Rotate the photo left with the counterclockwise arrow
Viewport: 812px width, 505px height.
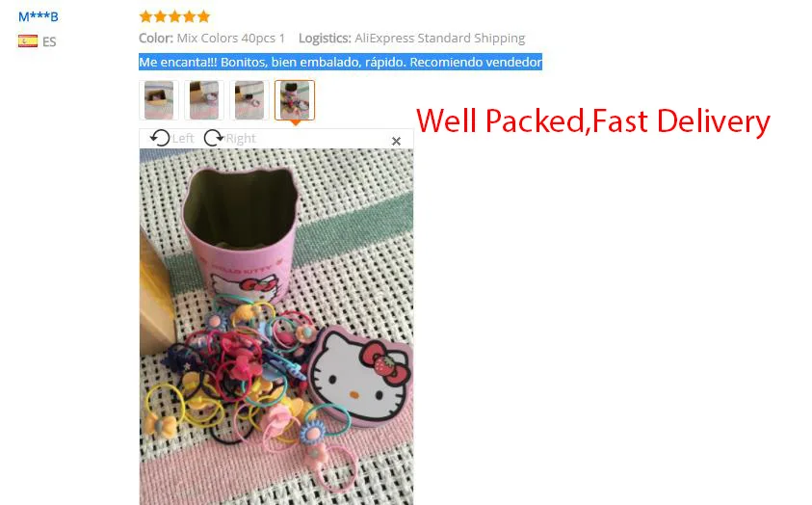point(160,138)
